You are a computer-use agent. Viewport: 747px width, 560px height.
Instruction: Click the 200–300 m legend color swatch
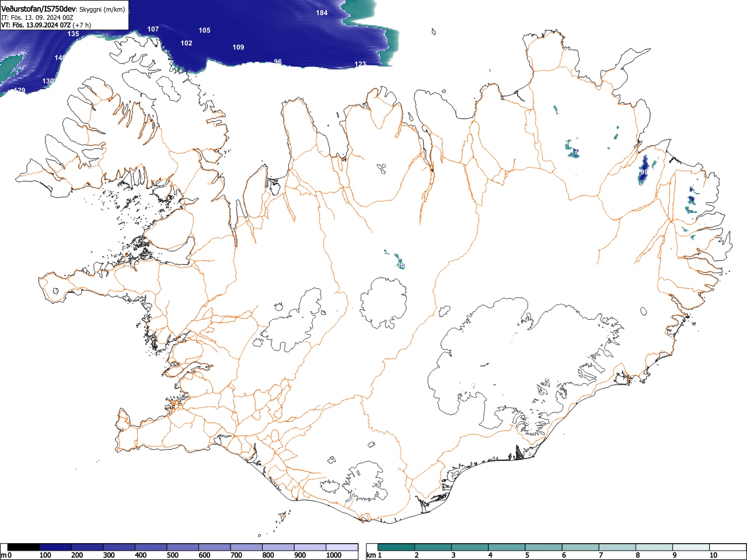88,547
